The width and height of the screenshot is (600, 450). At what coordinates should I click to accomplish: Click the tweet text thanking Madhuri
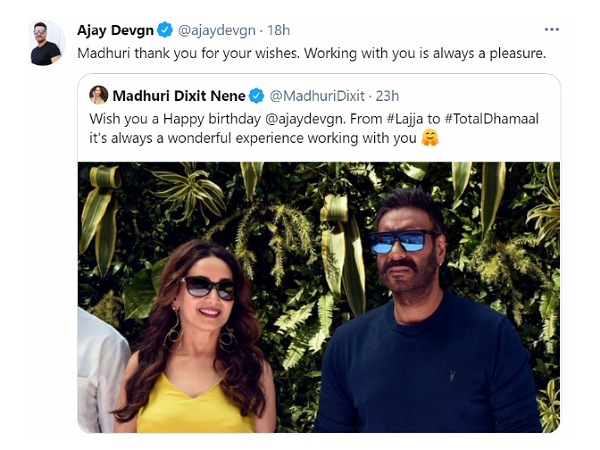click(311, 53)
